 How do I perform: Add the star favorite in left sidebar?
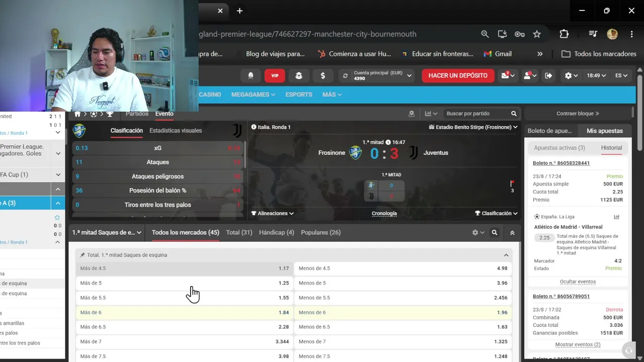[x=57, y=218]
